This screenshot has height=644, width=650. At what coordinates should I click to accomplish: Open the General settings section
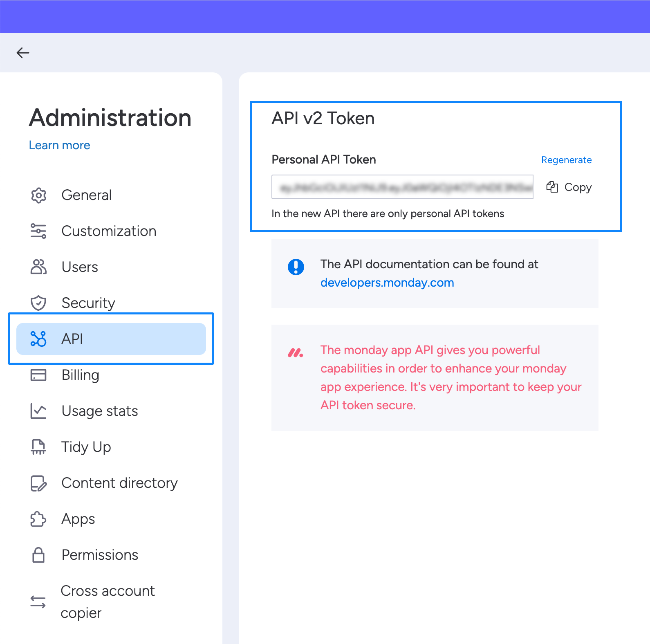[x=111, y=195]
